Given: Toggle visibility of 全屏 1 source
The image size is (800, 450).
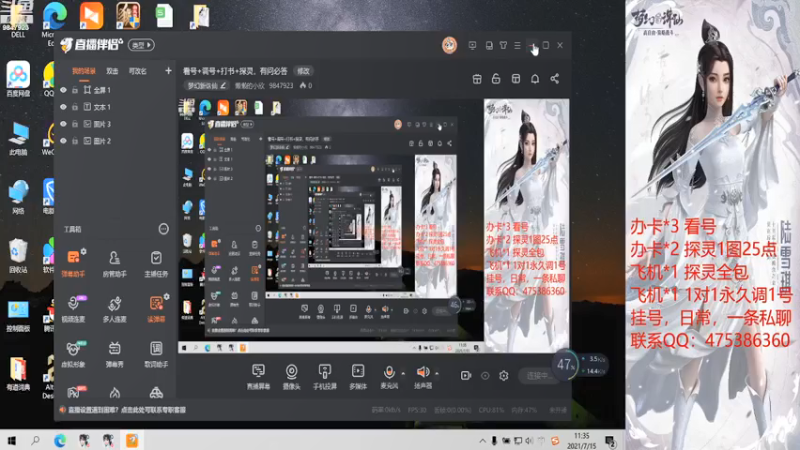Looking at the screenshot, I should 63,90.
